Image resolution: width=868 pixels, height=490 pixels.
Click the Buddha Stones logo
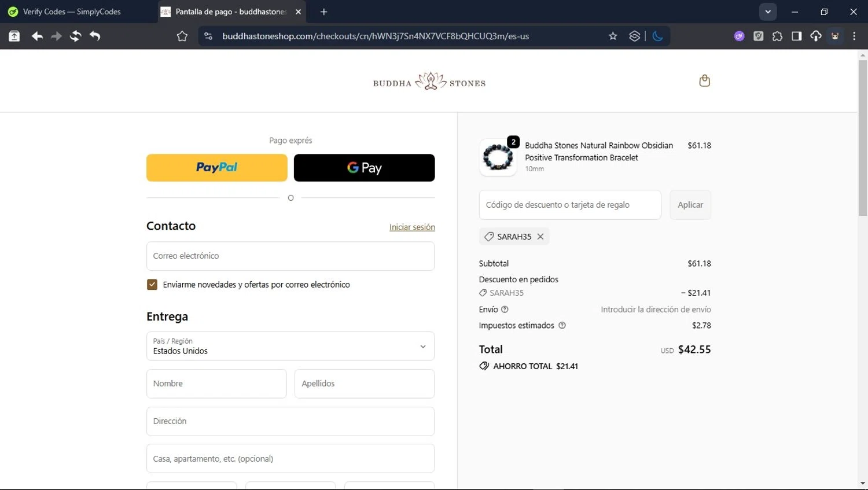point(429,82)
